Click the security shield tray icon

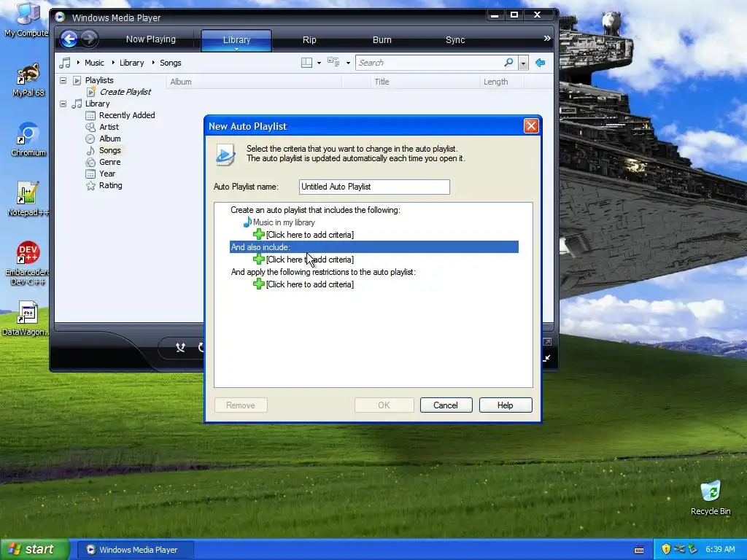(666, 549)
